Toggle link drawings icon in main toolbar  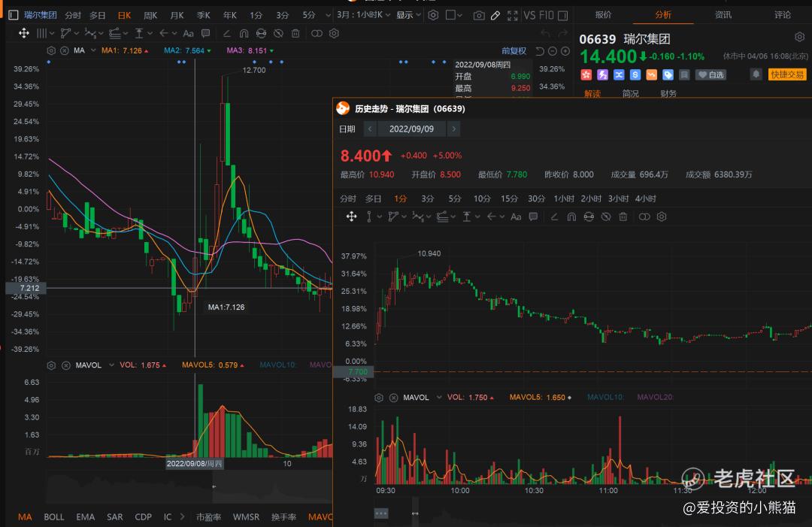point(317,34)
